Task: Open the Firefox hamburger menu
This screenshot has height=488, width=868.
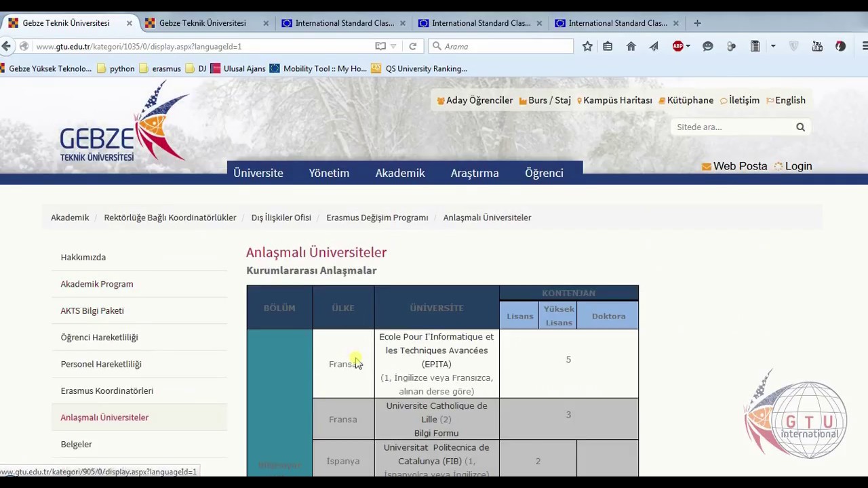Action: [864, 46]
